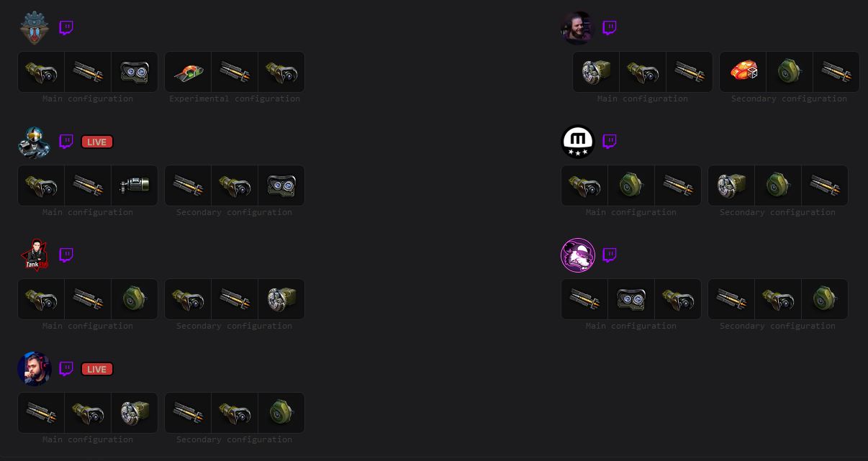Click the Experimental configuration label
The image size is (868, 461).
click(x=235, y=99)
